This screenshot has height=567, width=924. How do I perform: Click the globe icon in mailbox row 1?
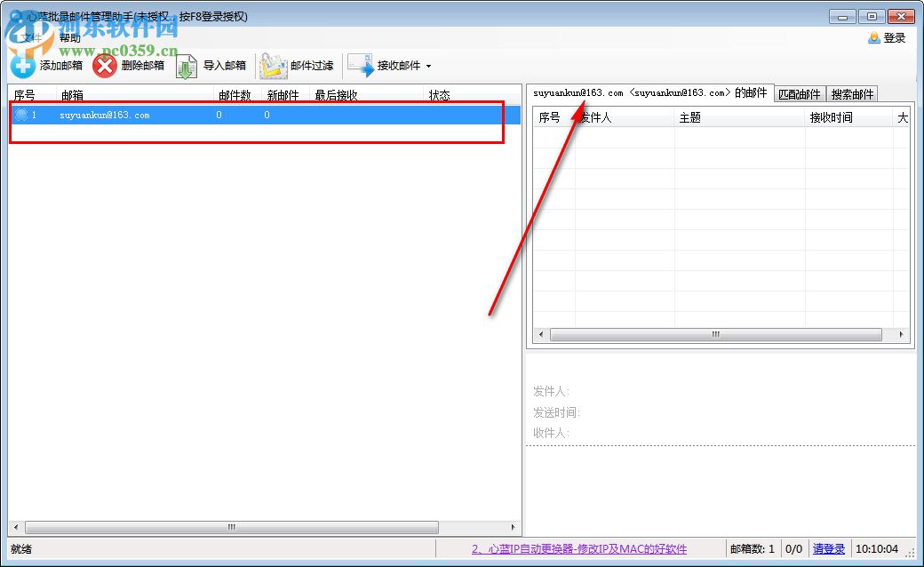(x=22, y=115)
